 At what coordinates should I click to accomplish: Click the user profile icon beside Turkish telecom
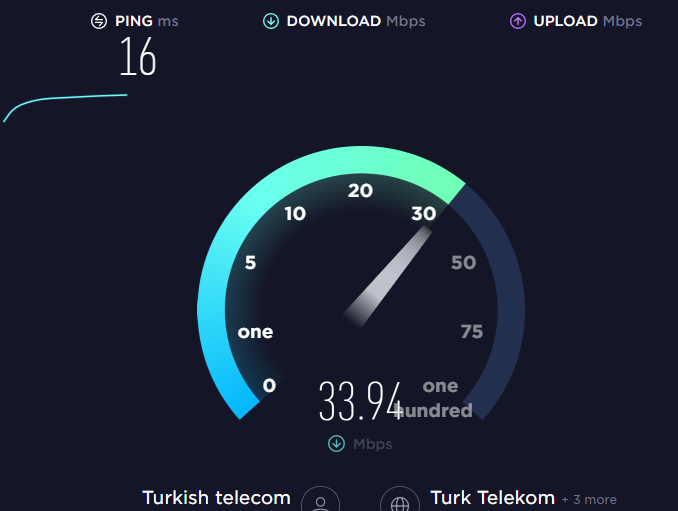320,499
